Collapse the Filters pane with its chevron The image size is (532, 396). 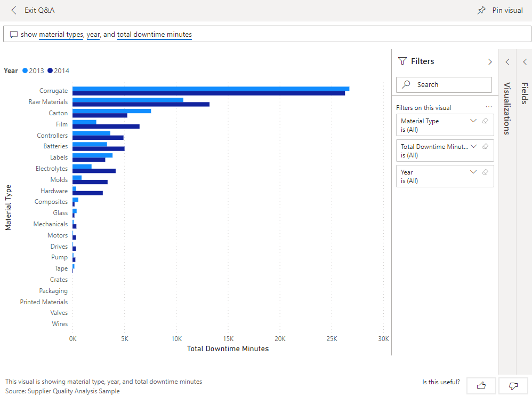click(490, 61)
